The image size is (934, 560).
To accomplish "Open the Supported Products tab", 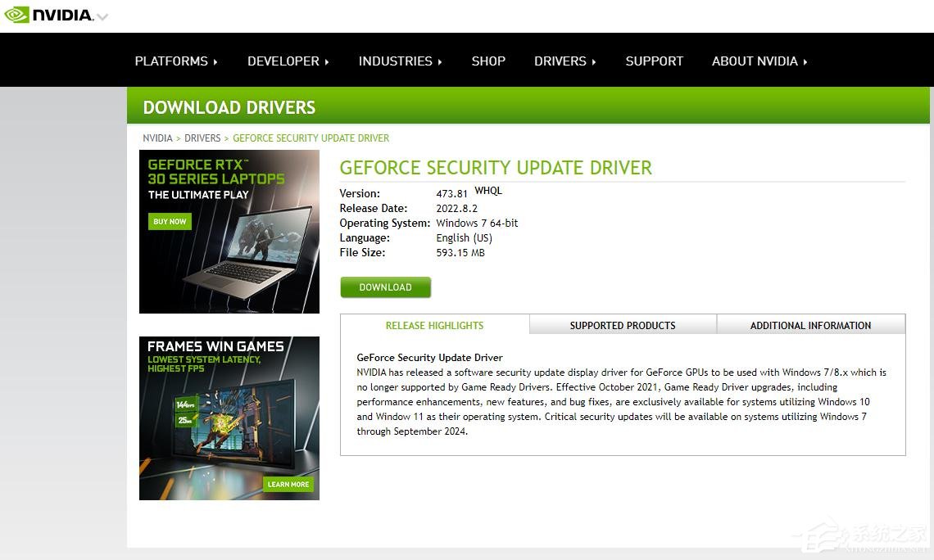I will pos(623,326).
